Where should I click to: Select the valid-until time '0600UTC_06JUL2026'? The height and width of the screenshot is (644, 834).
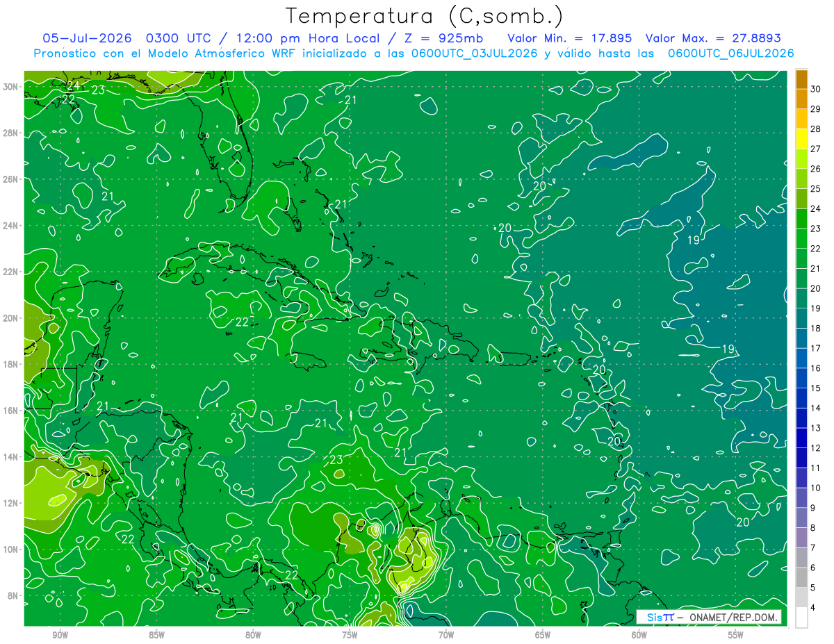(x=730, y=53)
